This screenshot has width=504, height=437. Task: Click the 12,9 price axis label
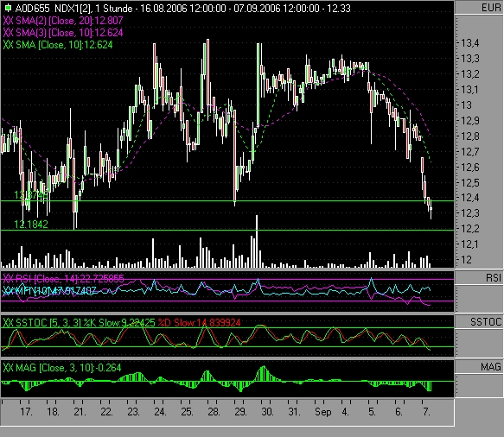[470, 121]
